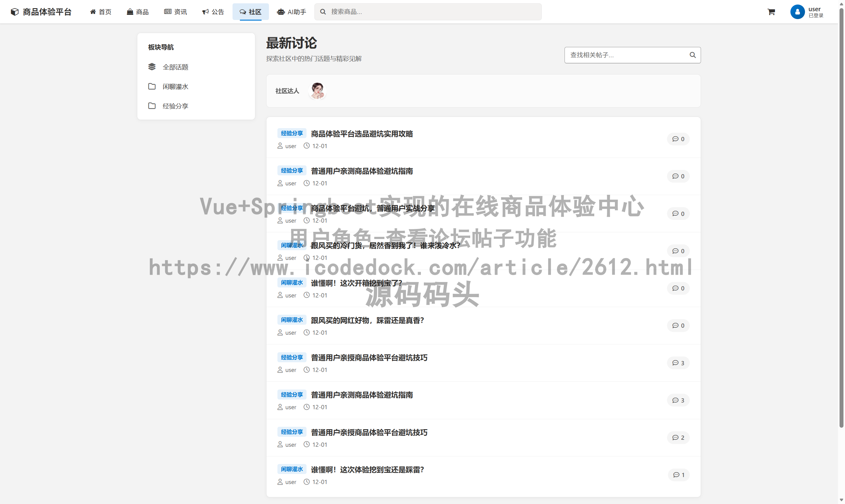Open post 商品体验平台选品避坑实用攻略

(362, 134)
